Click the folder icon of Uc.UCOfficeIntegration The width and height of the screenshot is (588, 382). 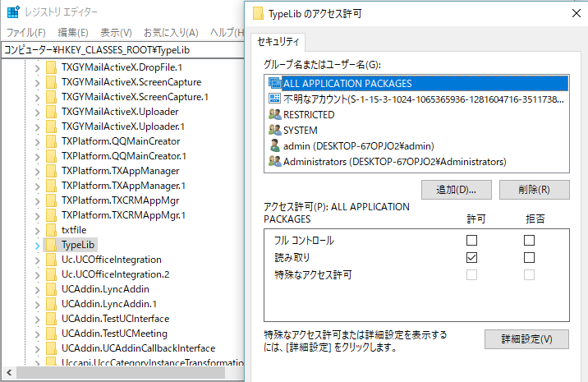[x=52, y=260]
